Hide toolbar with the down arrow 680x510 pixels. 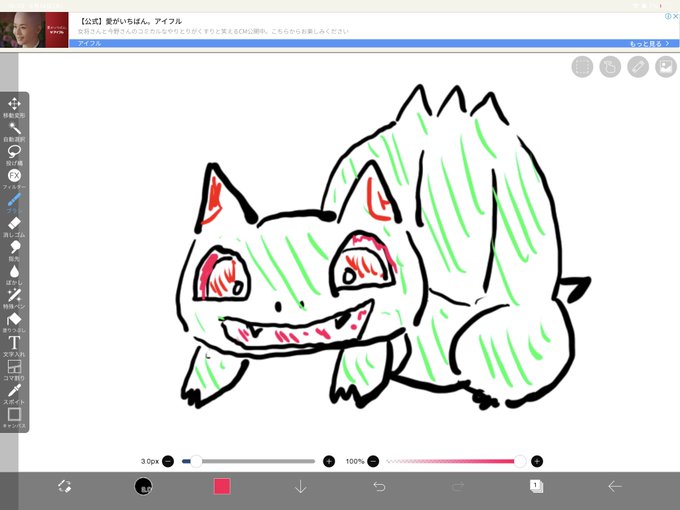click(301, 487)
